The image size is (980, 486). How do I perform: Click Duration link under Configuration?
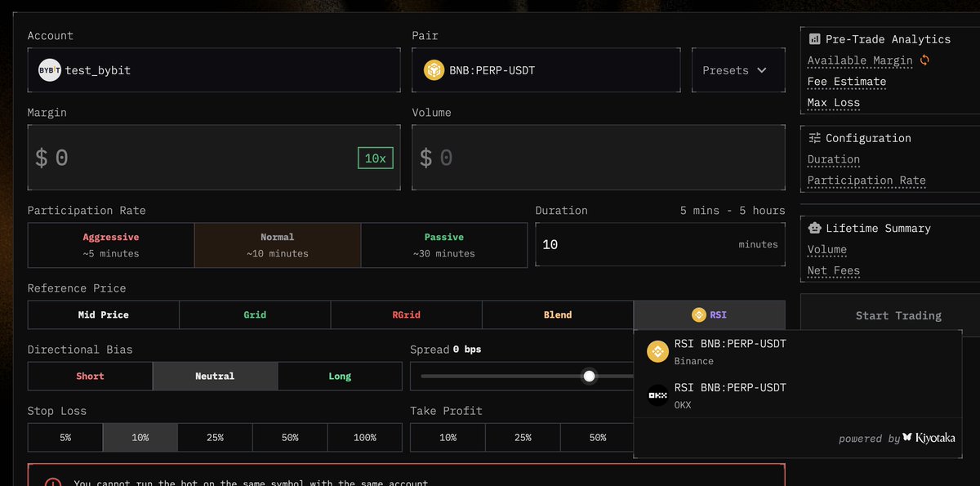coord(834,160)
